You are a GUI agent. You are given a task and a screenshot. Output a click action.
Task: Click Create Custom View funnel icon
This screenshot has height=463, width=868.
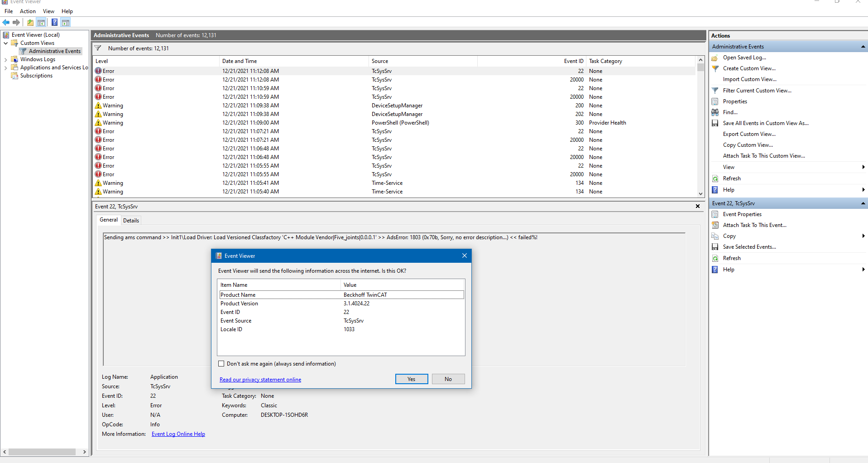coord(715,68)
